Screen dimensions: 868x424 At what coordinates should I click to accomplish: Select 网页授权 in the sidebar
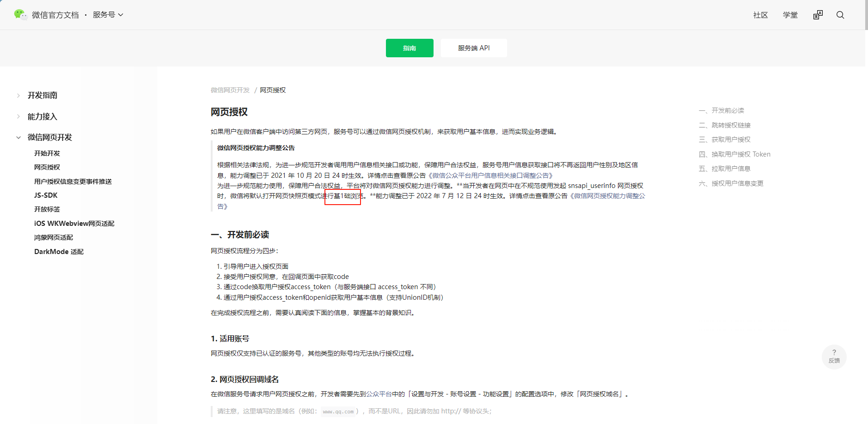pos(47,167)
